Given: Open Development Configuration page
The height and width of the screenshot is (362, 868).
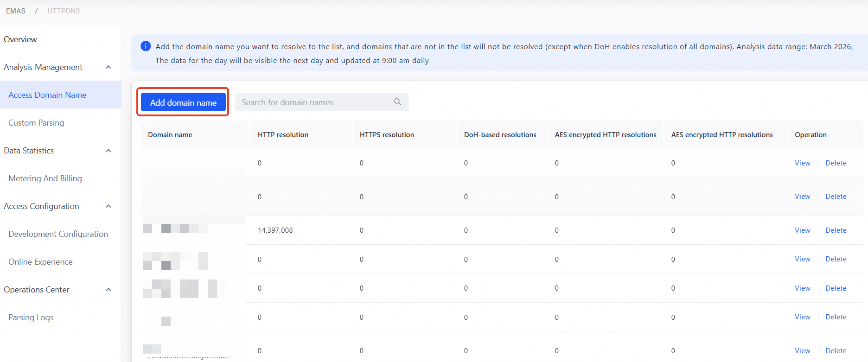Looking at the screenshot, I should 58,234.
